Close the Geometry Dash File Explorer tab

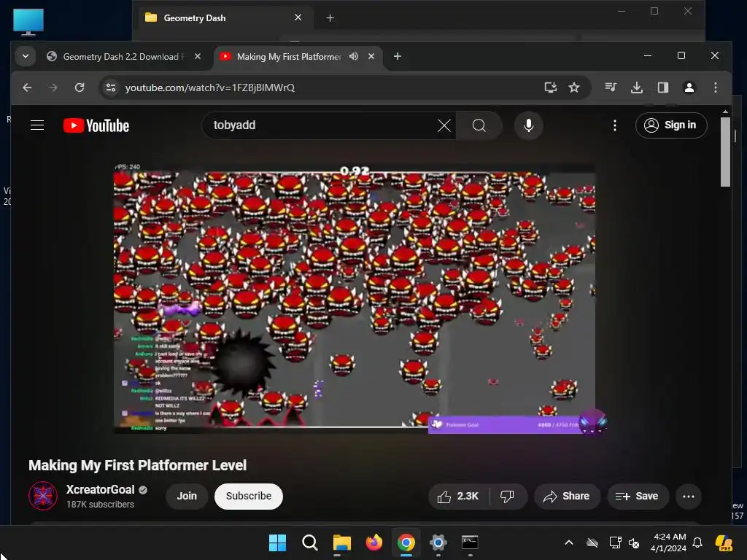(x=298, y=17)
